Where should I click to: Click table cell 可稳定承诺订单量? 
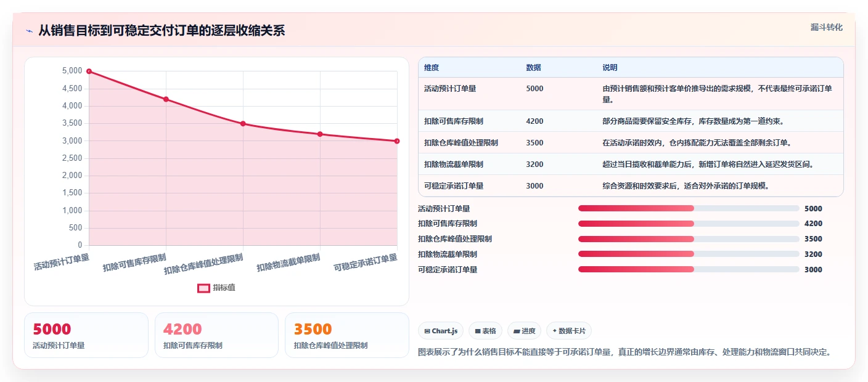tap(454, 186)
